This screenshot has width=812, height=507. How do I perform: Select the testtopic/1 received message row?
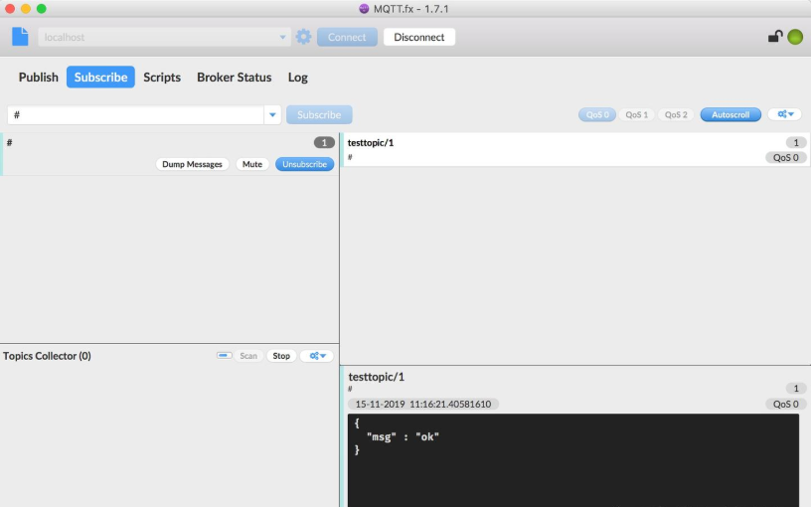(575, 150)
